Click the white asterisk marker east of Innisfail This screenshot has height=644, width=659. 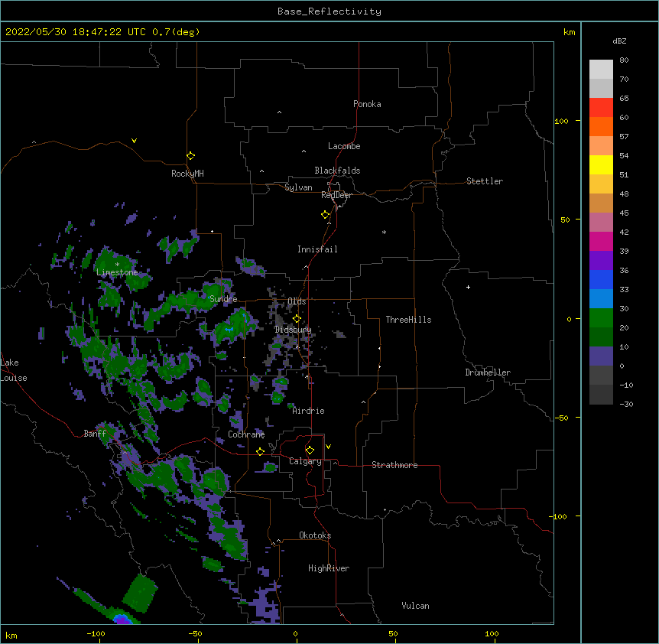click(384, 232)
